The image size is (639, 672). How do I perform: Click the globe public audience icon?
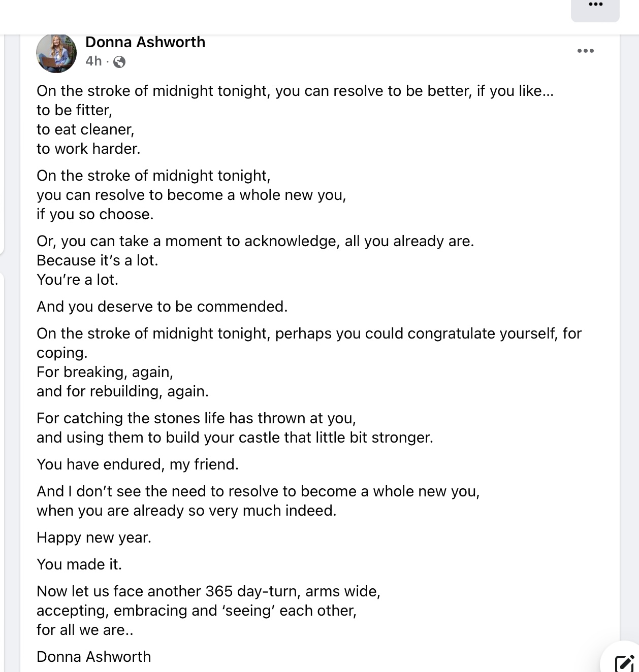tap(119, 62)
